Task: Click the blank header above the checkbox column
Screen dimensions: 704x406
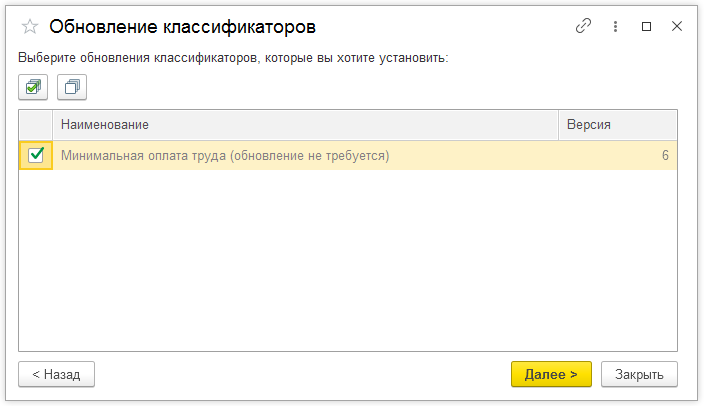Action: click(x=36, y=125)
